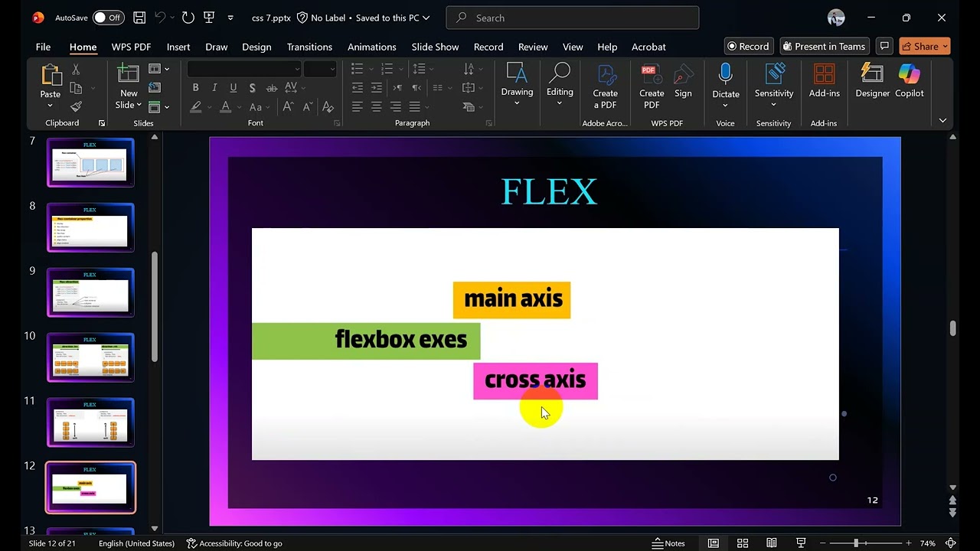Open the font name dropdown
This screenshot has height=551, width=980.
pos(298,69)
